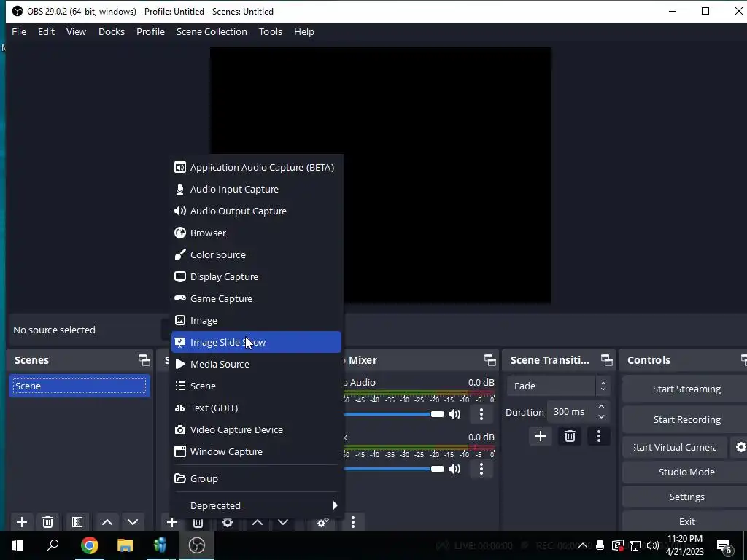747x560 pixels.
Task: Move source down in Sources toolbar
Action: point(283,522)
